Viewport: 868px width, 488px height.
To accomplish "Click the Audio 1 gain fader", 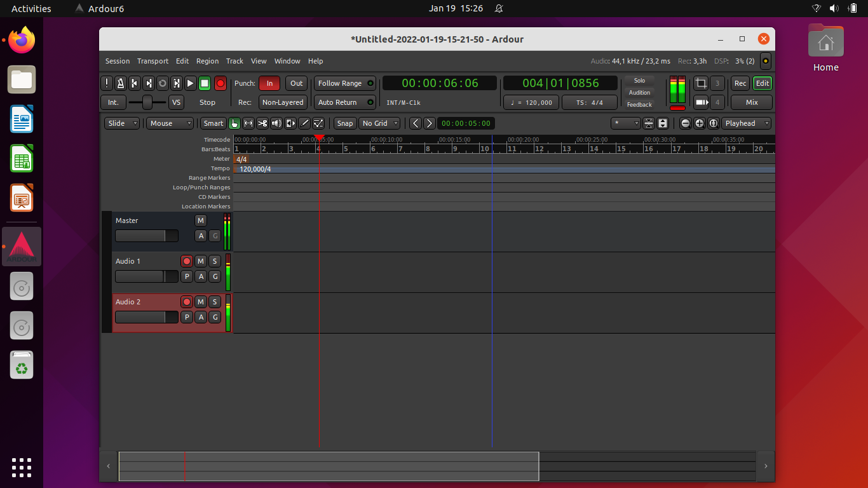I will pyautogui.click(x=147, y=276).
